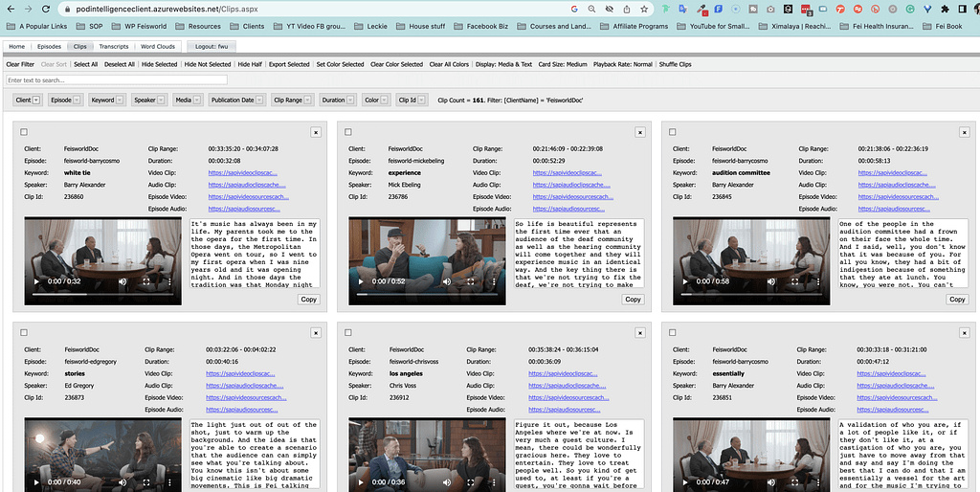The image size is (980, 492).
Task: Mute the los angeles clip video
Action: click(447, 481)
